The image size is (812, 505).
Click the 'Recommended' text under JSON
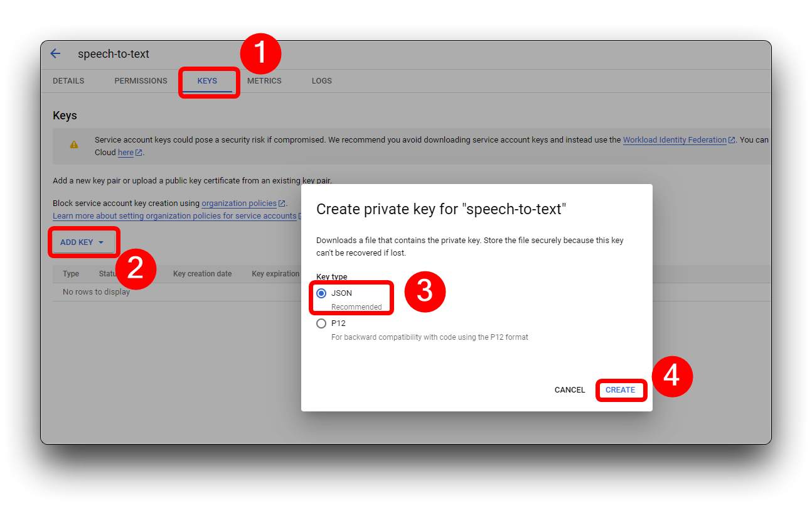coord(356,307)
